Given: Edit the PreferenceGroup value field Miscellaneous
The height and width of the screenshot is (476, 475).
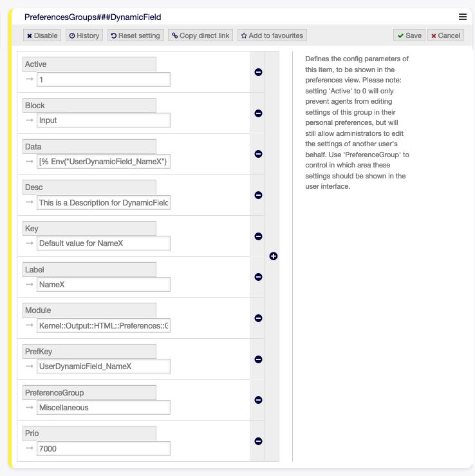Looking at the screenshot, I should click(104, 407).
